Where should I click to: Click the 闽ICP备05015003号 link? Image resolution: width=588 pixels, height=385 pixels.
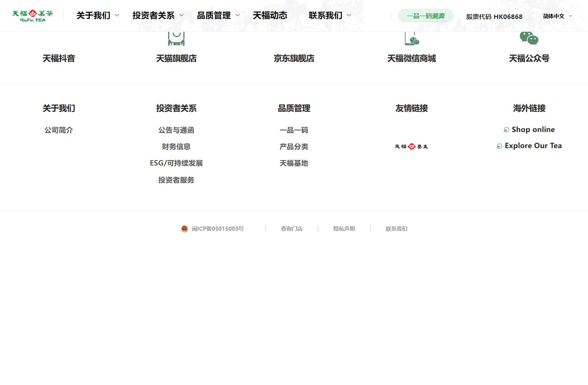click(218, 229)
